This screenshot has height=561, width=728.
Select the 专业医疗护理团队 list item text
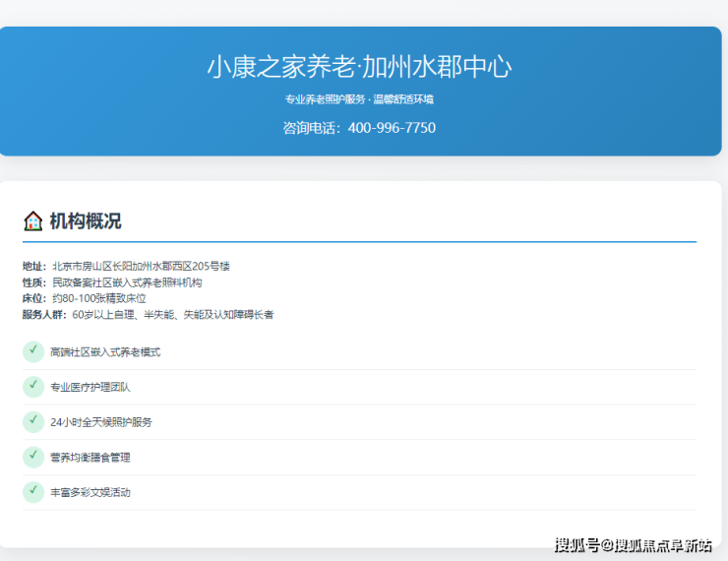tap(91, 388)
